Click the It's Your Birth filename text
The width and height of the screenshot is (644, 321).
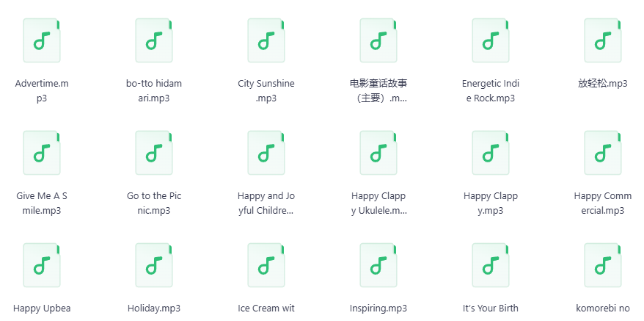click(x=491, y=309)
